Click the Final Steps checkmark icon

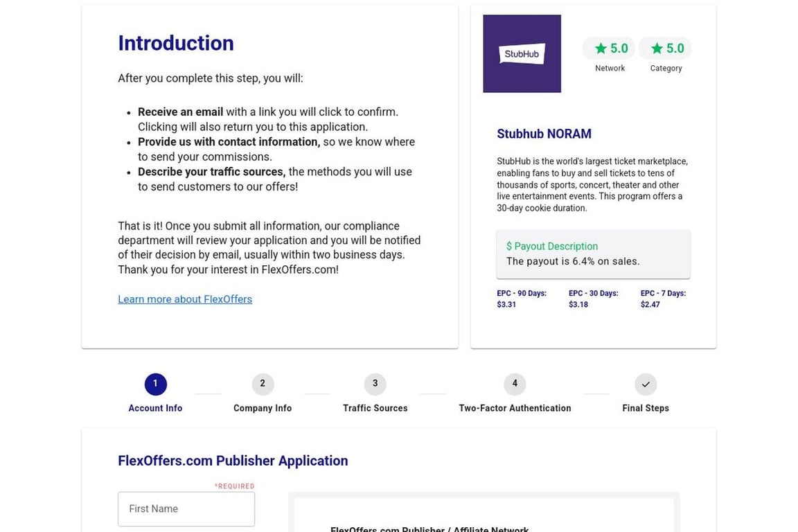pyautogui.click(x=646, y=384)
